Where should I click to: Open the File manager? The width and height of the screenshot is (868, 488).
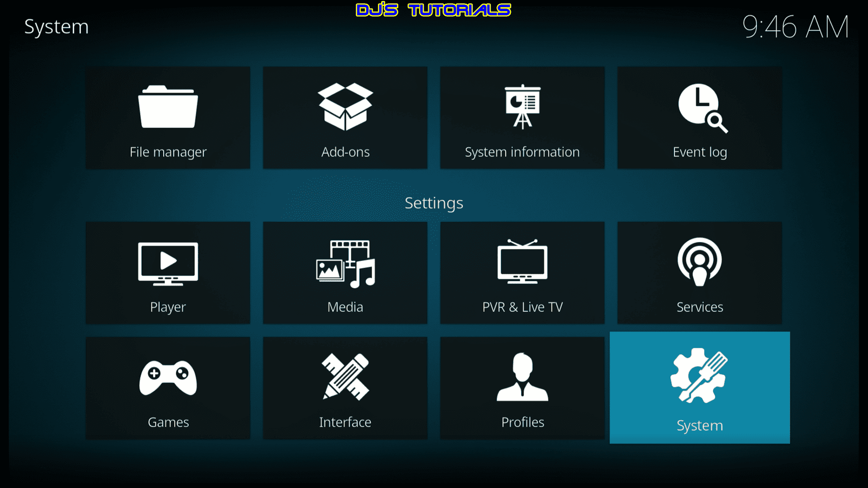point(168,117)
